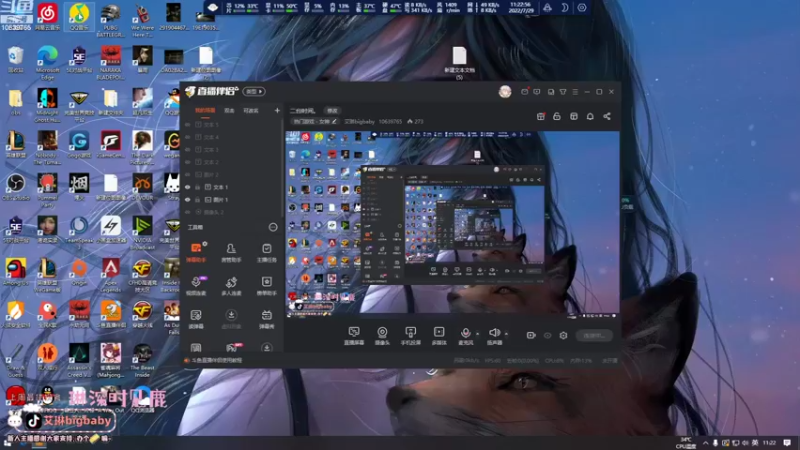The width and height of the screenshot is (800, 450).
Task: Toggle the eye preview icon near settings
Action: pyautogui.click(x=547, y=335)
